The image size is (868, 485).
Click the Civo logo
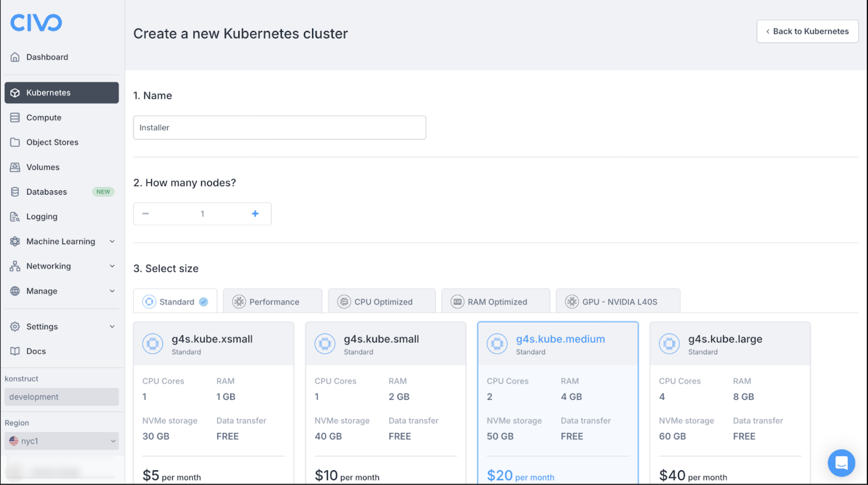coord(36,23)
